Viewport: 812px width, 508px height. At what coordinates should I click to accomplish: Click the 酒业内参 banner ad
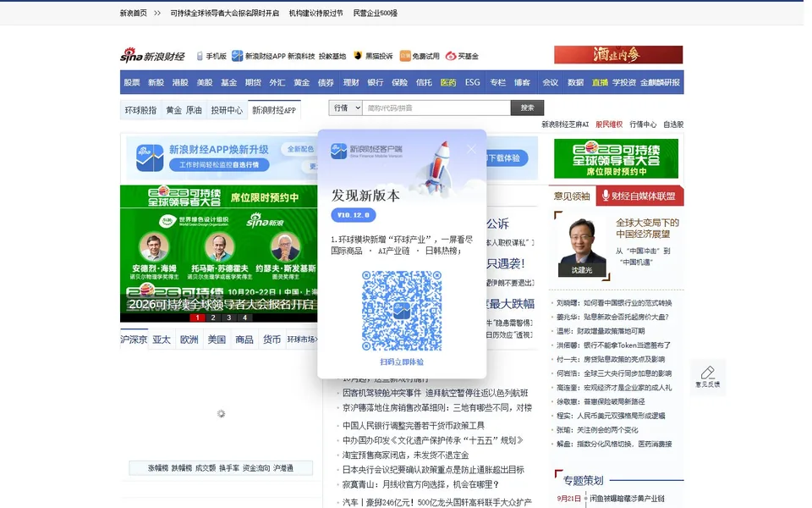click(x=618, y=54)
